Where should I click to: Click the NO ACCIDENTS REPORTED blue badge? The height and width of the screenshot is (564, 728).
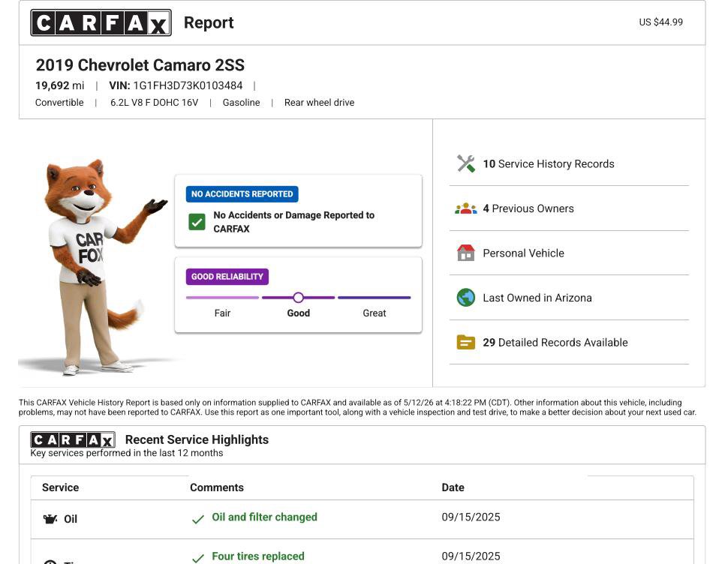242,193
